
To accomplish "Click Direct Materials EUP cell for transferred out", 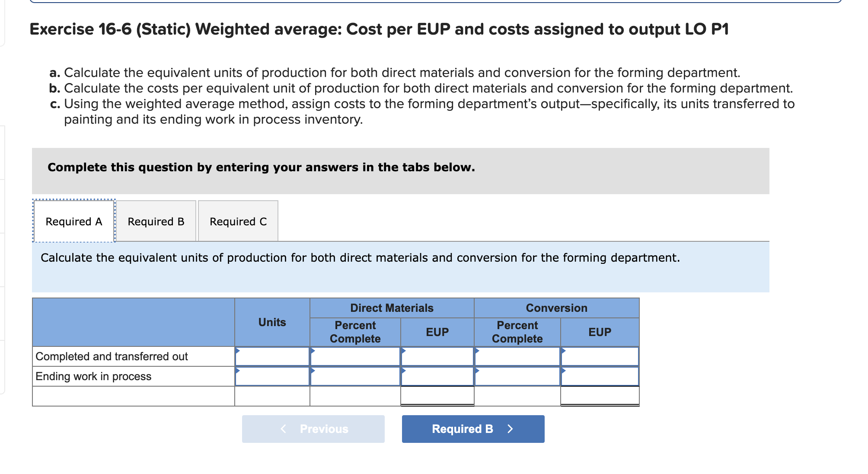I will pyautogui.click(x=437, y=357).
